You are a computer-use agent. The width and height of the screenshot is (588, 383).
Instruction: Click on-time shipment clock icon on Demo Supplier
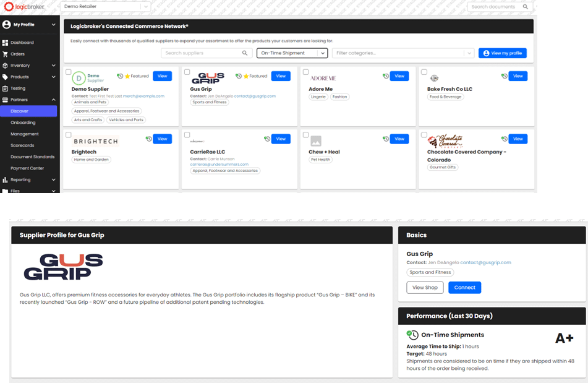pos(120,76)
